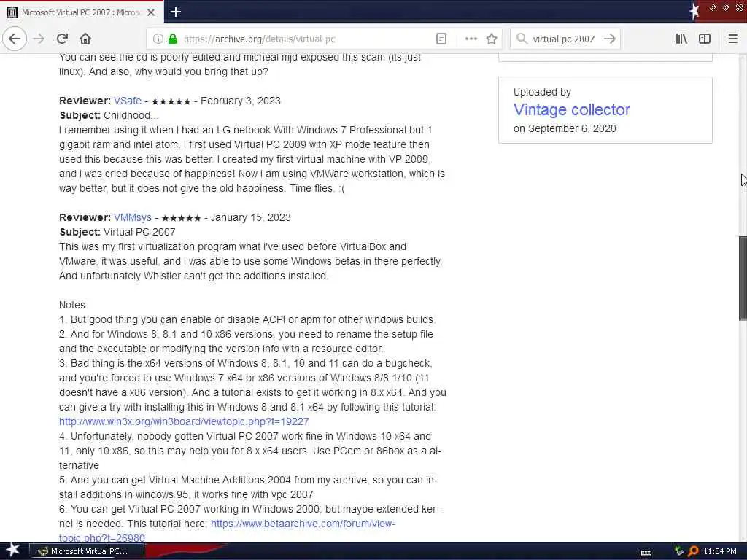Screen dimensions: 747x560
Task: Click the orange magnifier tray icon
Action: [x=693, y=551]
